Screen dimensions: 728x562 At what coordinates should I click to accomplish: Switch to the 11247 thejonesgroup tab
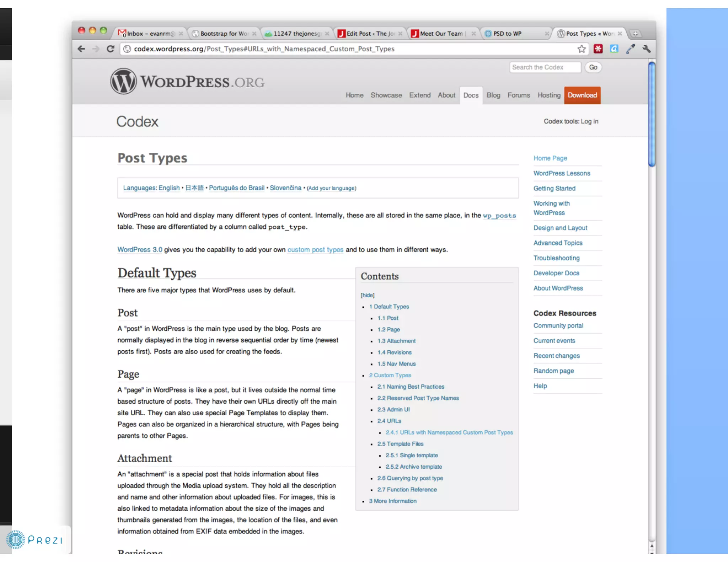pos(296,33)
